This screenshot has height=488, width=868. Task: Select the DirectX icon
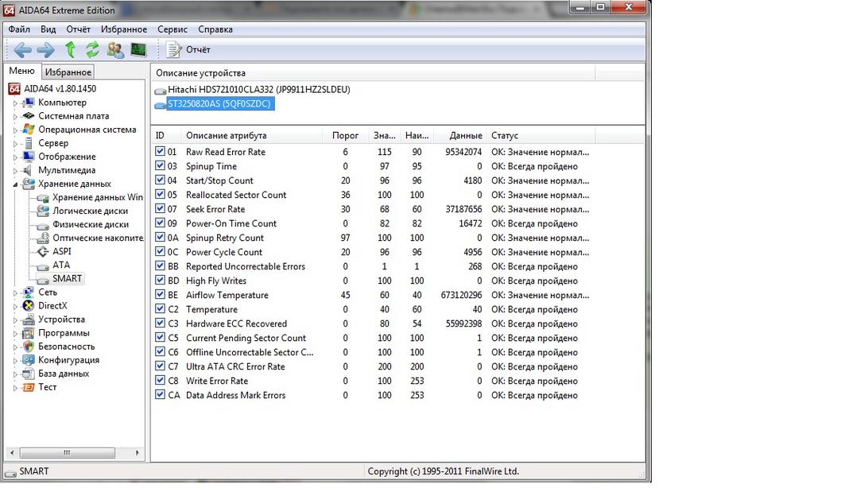pos(29,305)
